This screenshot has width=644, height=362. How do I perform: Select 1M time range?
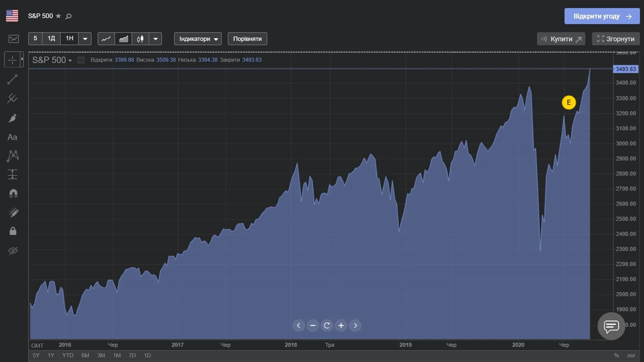coord(117,355)
